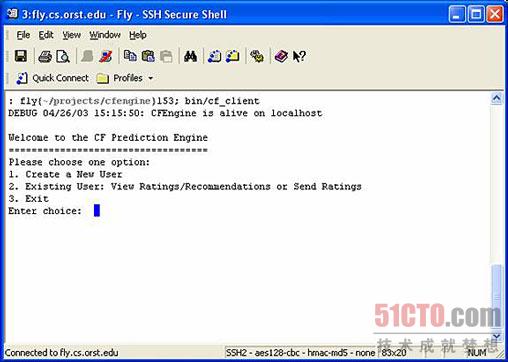Close the SSH Secure Shell window
508x362 pixels.
tap(495, 14)
